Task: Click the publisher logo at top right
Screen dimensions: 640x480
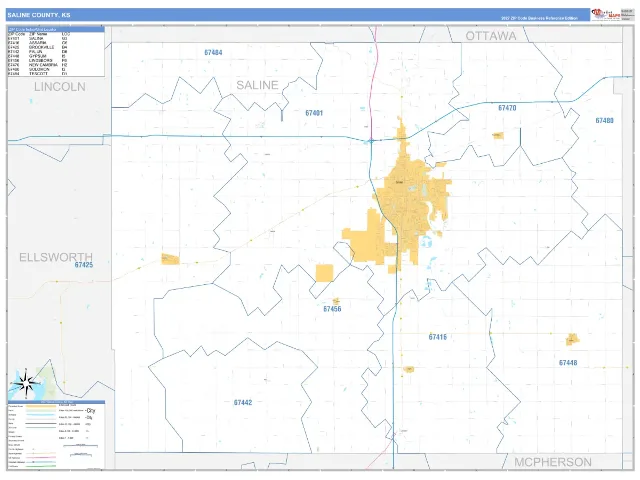Action: coord(606,14)
